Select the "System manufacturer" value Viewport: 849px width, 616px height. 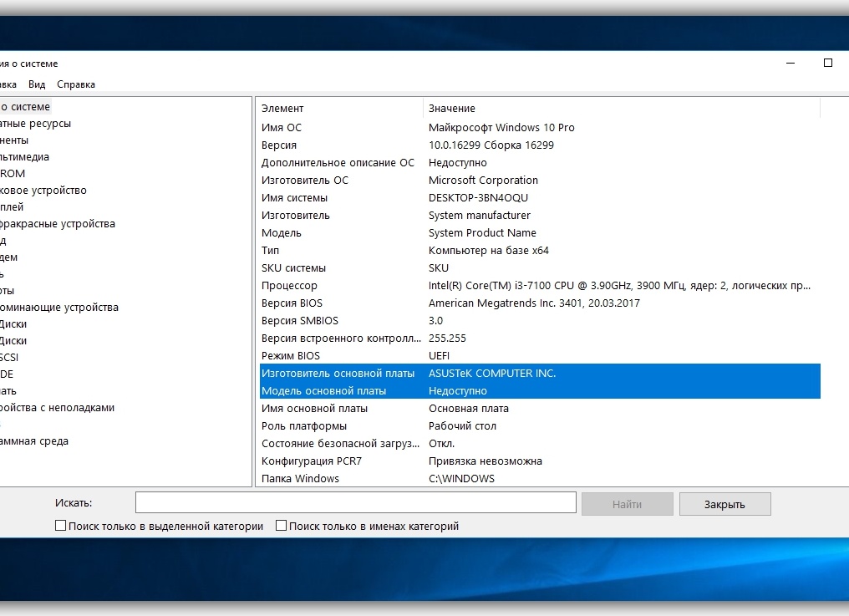[479, 215]
